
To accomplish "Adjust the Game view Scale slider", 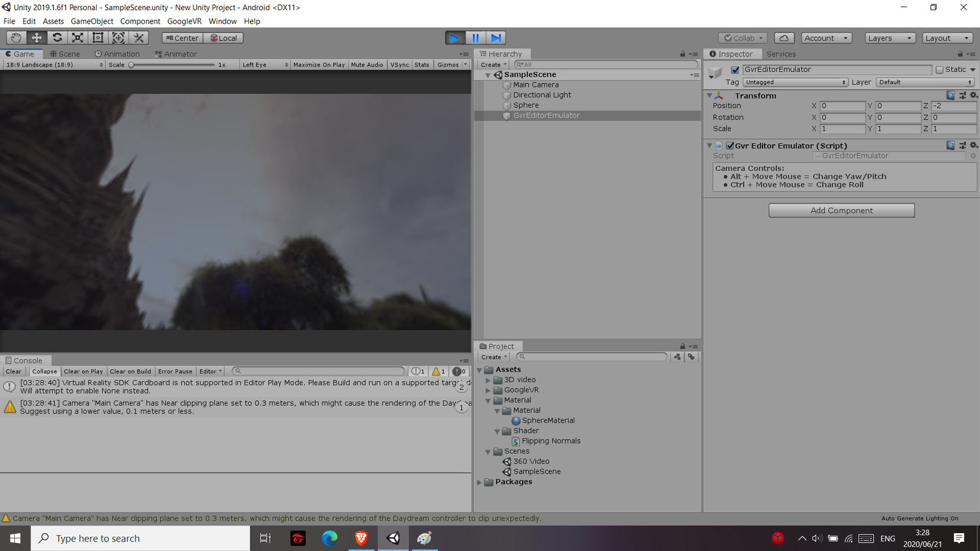I will coord(172,65).
